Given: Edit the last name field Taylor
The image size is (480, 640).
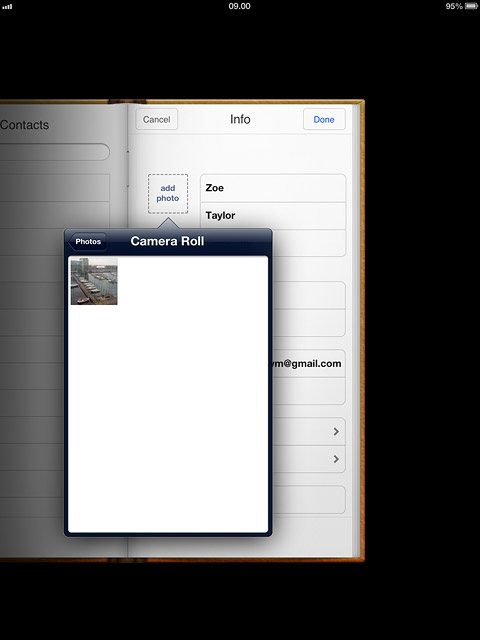Looking at the screenshot, I should pos(273,216).
